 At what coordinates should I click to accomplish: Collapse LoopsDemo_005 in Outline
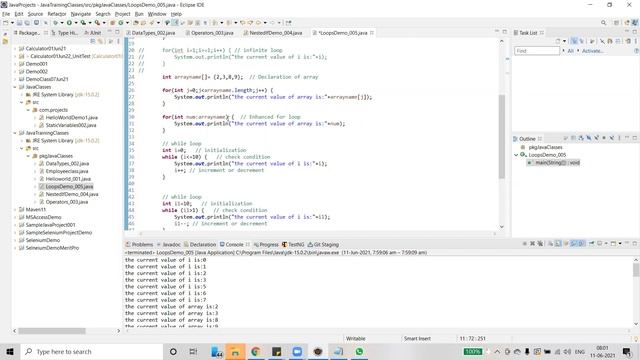point(516,155)
